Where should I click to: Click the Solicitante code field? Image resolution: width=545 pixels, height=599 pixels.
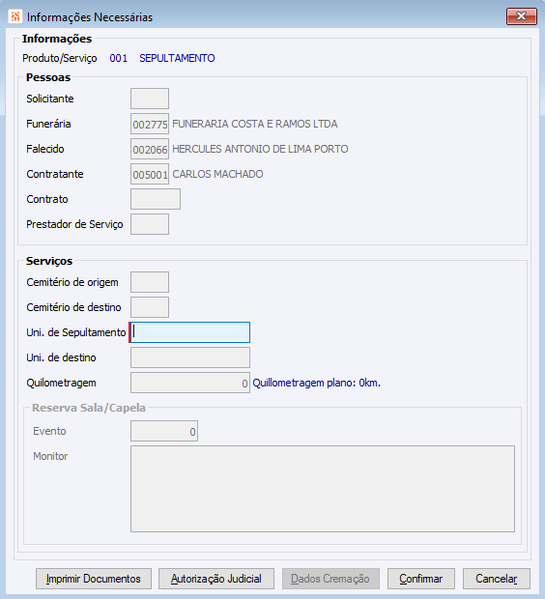[x=150, y=99]
